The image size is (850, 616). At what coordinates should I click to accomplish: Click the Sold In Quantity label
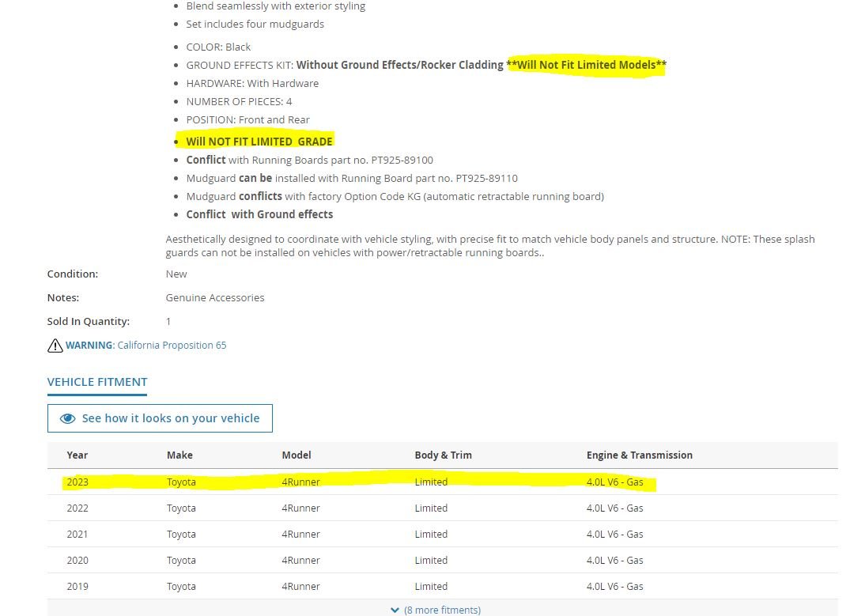[89, 322]
